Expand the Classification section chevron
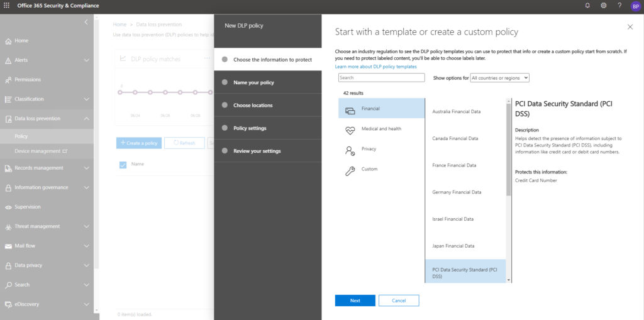644x320 pixels. [x=86, y=99]
